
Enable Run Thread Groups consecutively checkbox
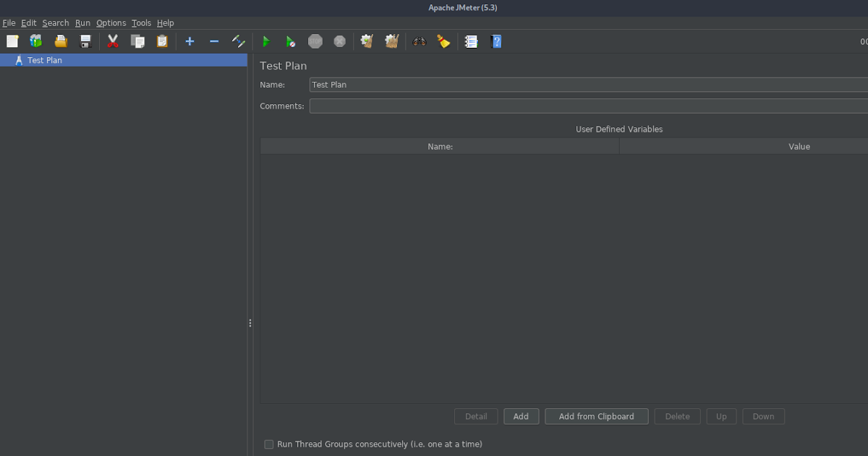[269, 444]
